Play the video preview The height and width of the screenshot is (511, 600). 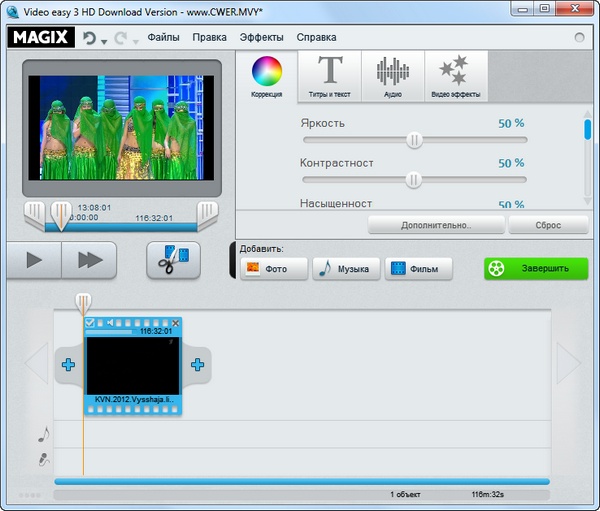point(34,260)
